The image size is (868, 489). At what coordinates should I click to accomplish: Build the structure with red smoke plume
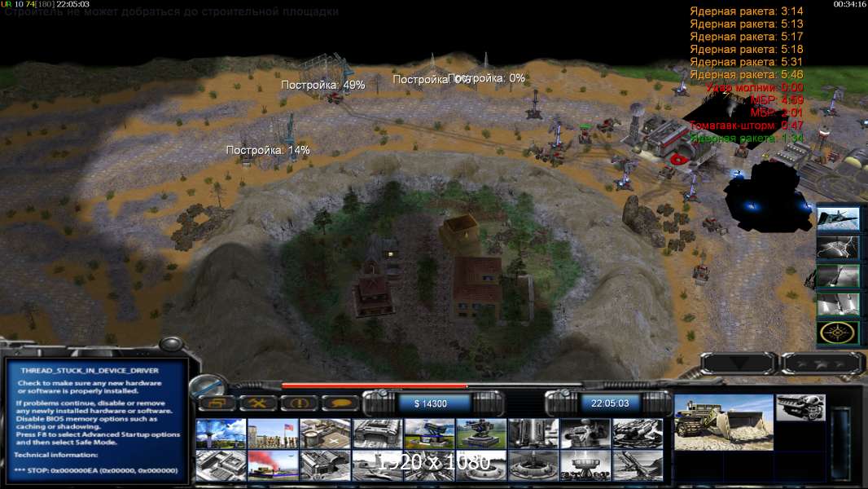[x=273, y=465]
